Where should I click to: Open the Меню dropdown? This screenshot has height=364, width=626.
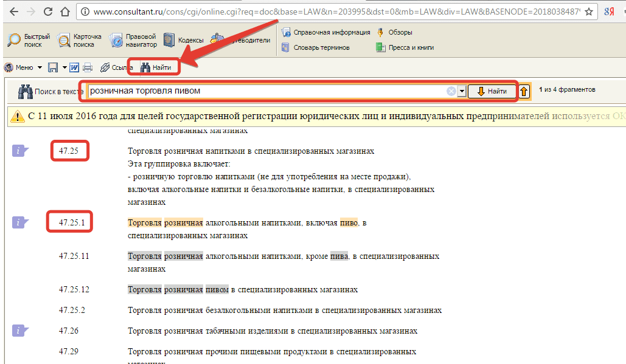(x=23, y=67)
